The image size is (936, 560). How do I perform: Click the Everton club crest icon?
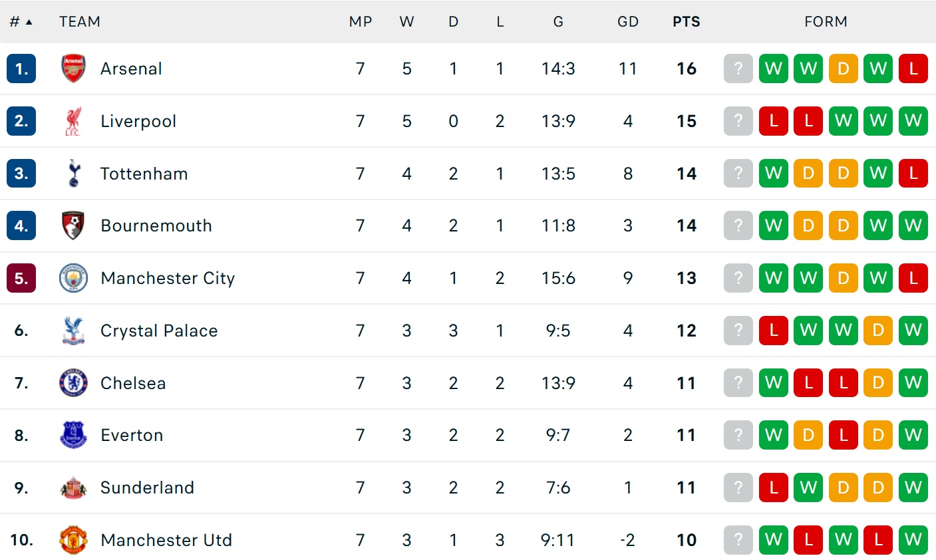pos(73,435)
